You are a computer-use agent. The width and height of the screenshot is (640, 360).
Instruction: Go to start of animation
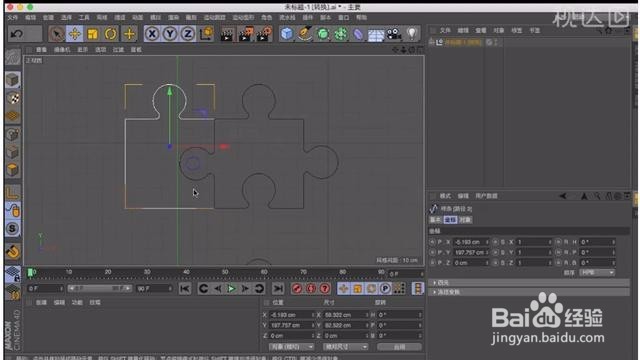(x=185, y=289)
